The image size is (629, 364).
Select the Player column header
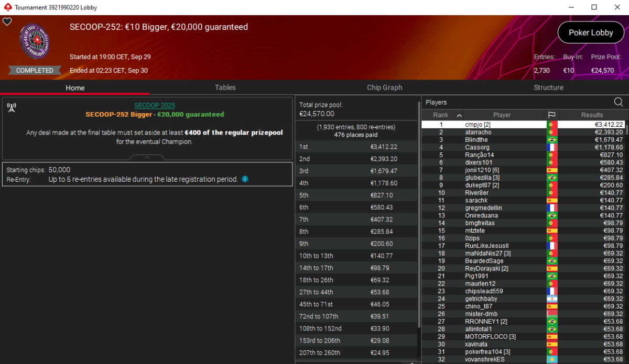pos(502,115)
